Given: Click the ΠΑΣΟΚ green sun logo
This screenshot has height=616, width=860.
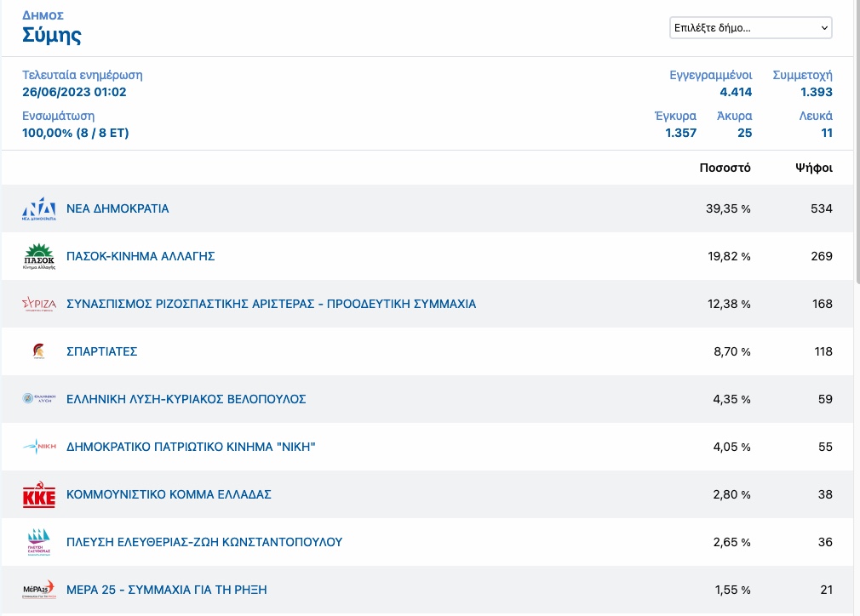Looking at the screenshot, I should 39,256.
